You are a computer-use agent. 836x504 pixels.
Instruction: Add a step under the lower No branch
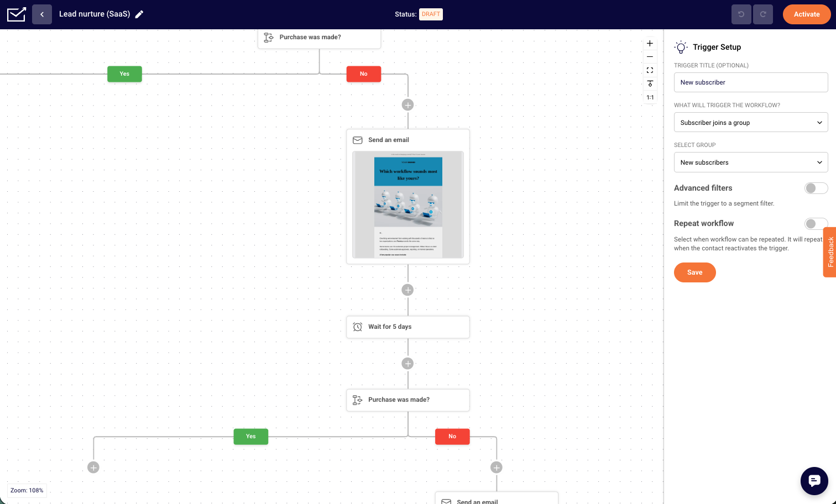tap(497, 468)
